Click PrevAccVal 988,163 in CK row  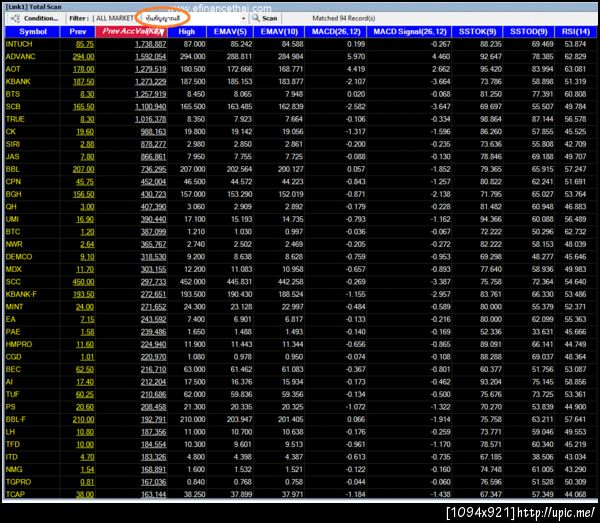(x=153, y=132)
